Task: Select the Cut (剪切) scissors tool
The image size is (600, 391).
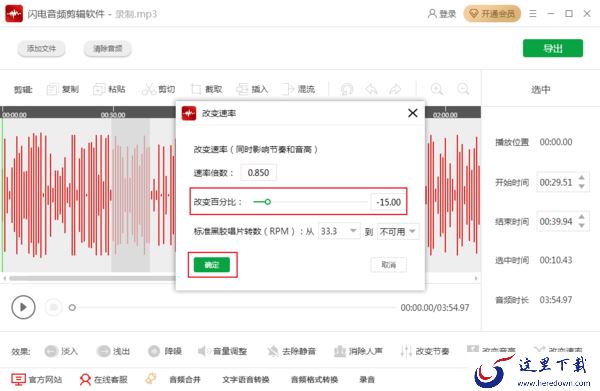Action: coord(158,89)
